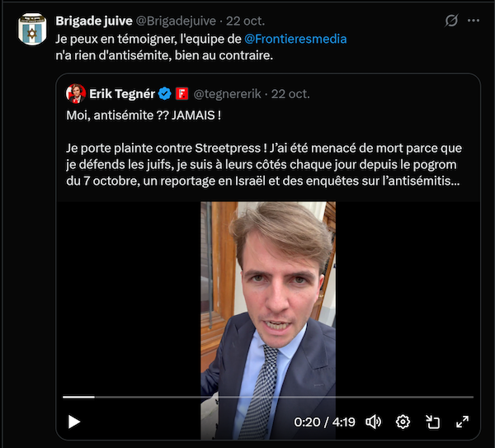Mute the video volume
This screenshot has height=448, width=495.
coord(373,422)
